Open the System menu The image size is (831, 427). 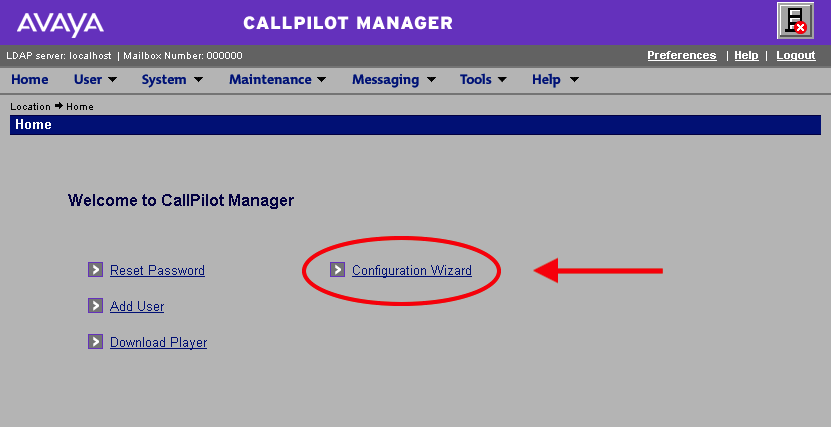pyautogui.click(x=164, y=79)
